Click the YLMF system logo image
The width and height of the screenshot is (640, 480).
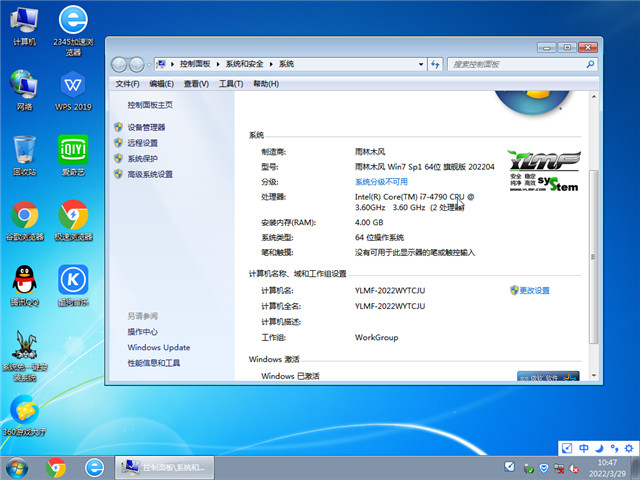pyautogui.click(x=544, y=171)
